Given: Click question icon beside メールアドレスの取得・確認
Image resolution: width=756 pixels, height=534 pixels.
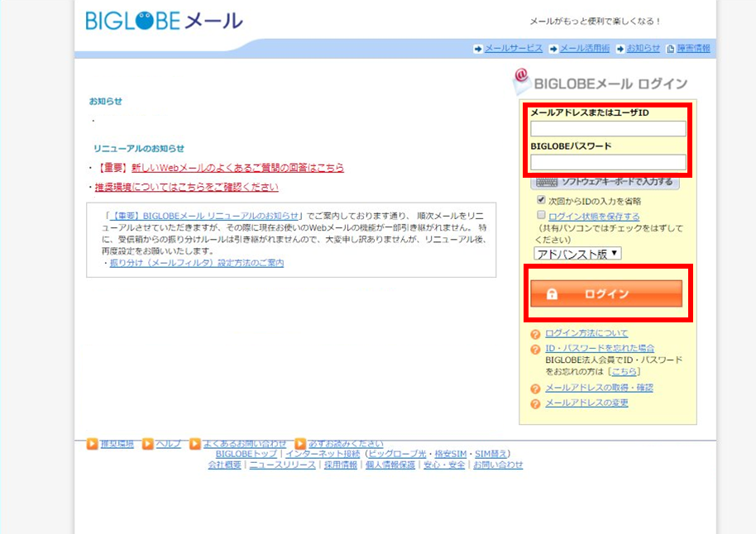Looking at the screenshot, I should [535, 389].
